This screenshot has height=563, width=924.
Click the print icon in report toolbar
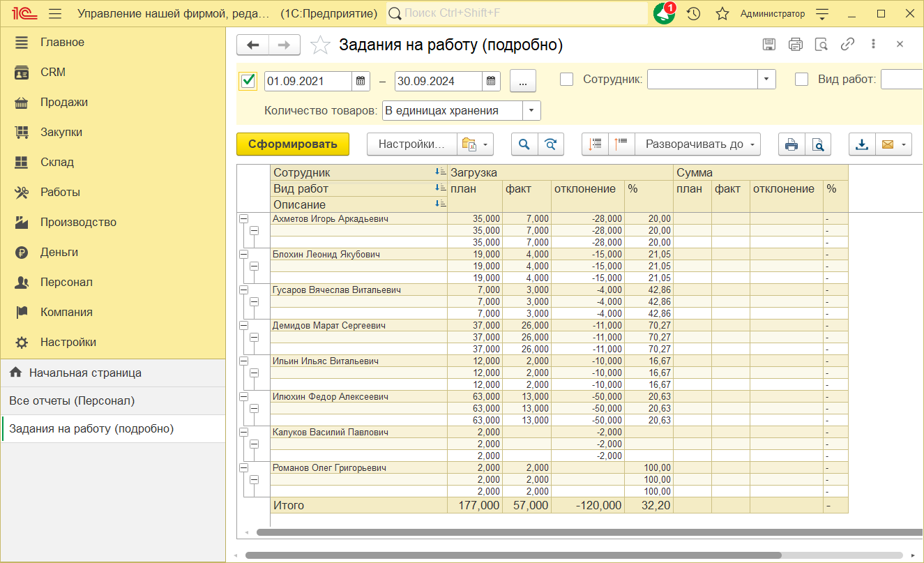(792, 144)
